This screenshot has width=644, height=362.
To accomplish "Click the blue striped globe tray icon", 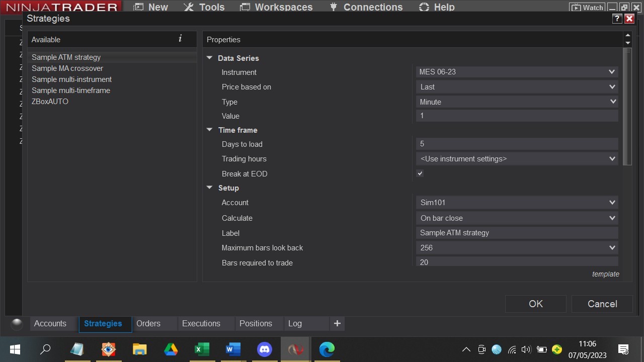I will pyautogui.click(x=497, y=349).
